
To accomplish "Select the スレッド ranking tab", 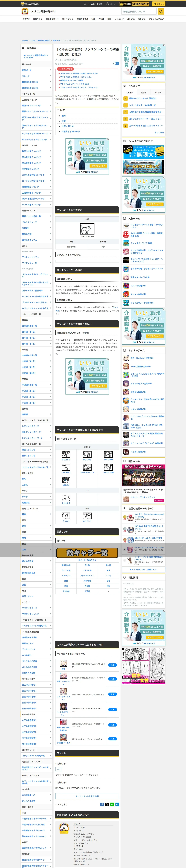I will pos(158,92).
